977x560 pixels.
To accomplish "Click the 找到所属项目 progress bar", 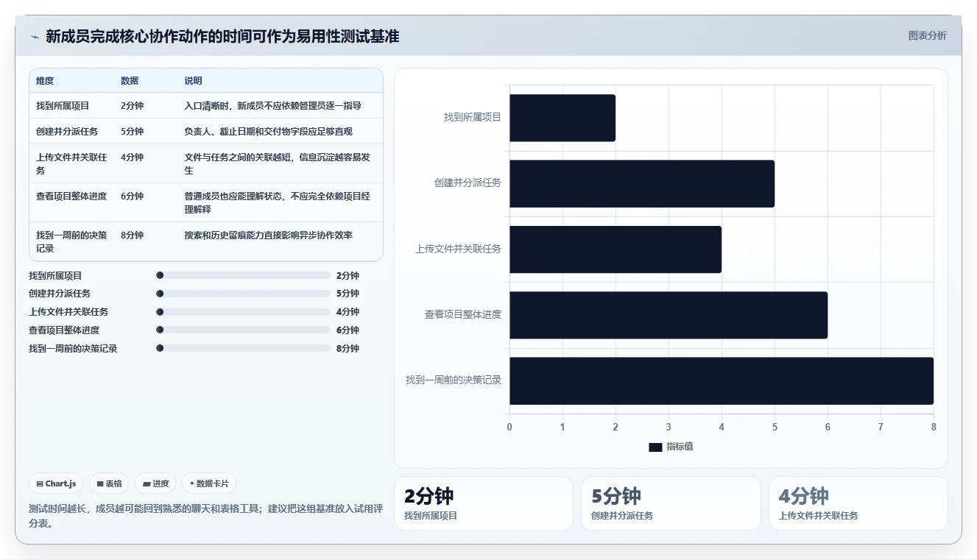I will coord(243,275).
